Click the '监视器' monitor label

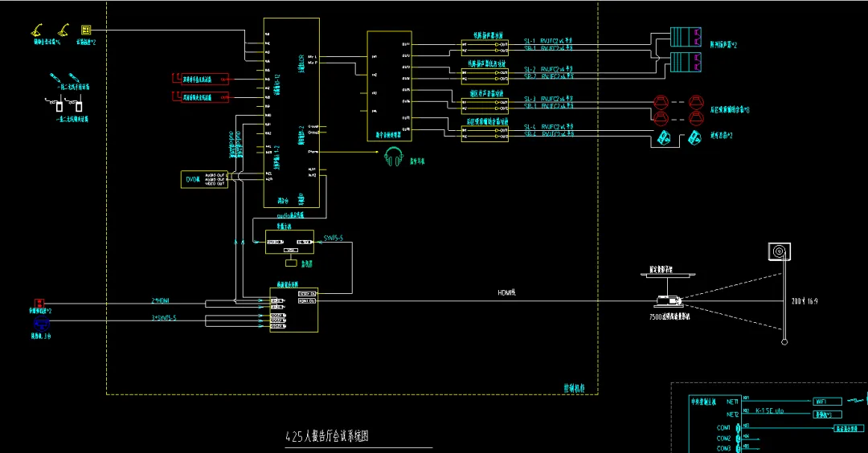(307, 263)
